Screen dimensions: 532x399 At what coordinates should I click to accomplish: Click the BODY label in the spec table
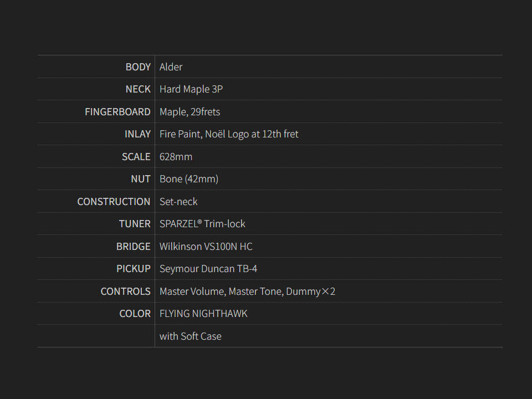(138, 67)
